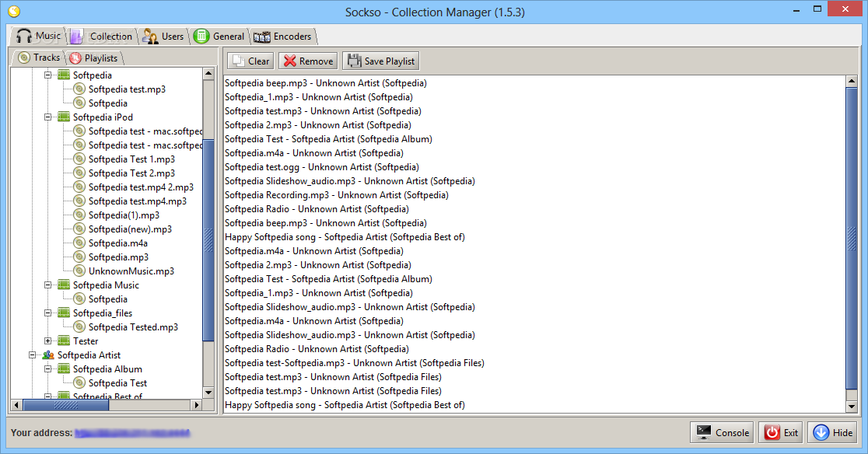Click the Hide button
868x454 pixels.
[832, 433]
